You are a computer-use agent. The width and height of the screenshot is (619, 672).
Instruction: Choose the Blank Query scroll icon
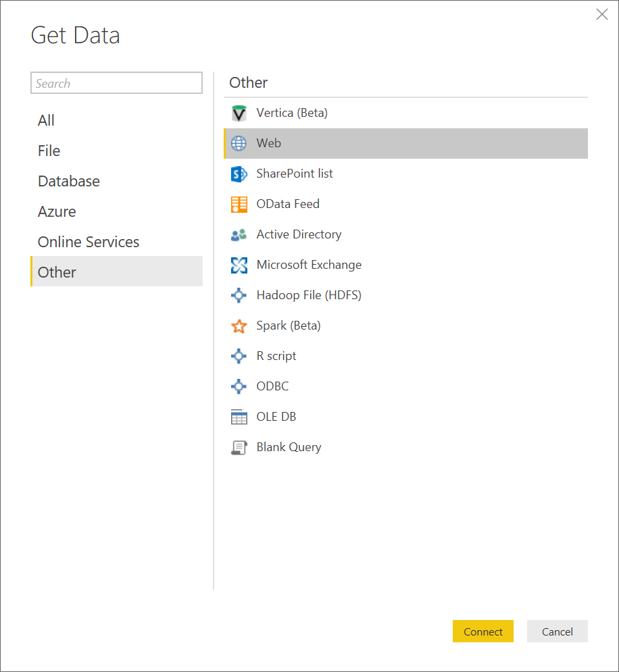click(x=239, y=447)
